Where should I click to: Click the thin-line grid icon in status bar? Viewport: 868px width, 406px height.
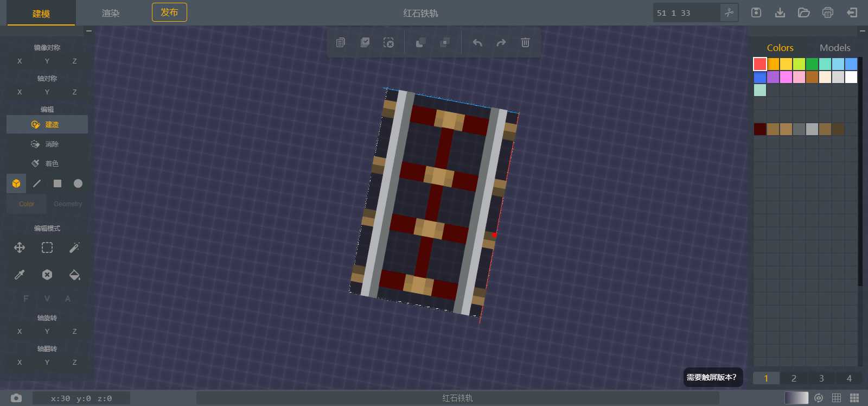[837, 398]
